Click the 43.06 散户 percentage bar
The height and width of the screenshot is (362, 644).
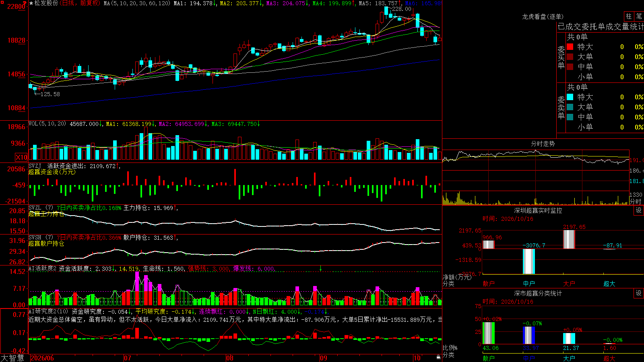tap(489, 333)
